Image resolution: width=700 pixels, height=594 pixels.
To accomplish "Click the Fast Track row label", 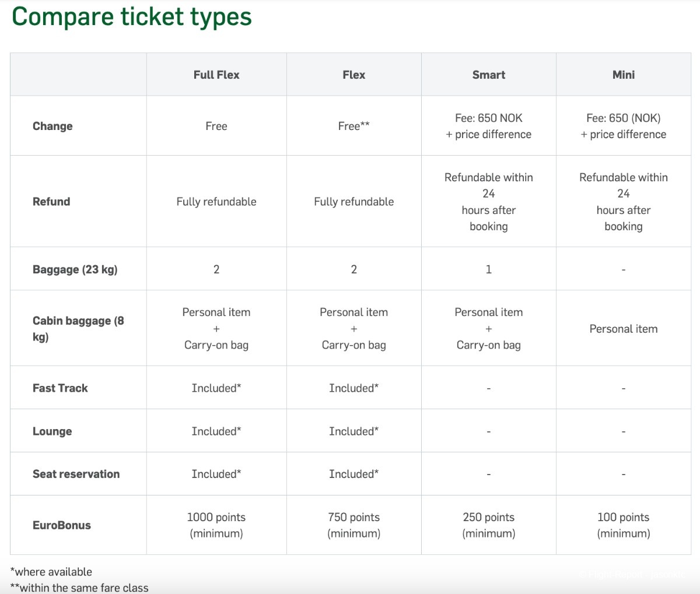I will (60, 388).
